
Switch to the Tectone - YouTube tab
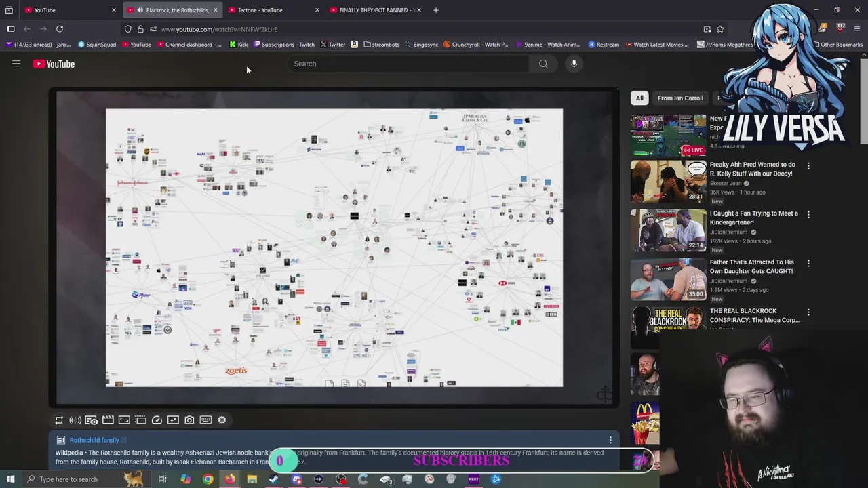pos(274,10)
